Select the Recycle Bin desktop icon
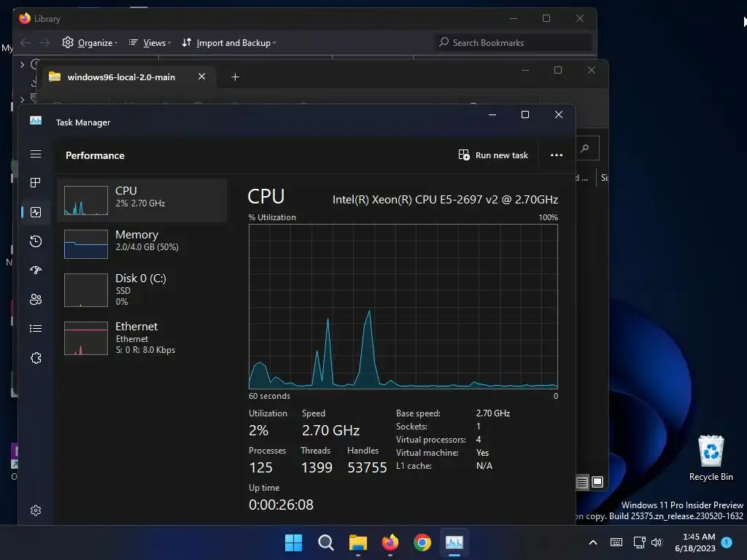This screenshot has width=747, height=560. (711, 458)
